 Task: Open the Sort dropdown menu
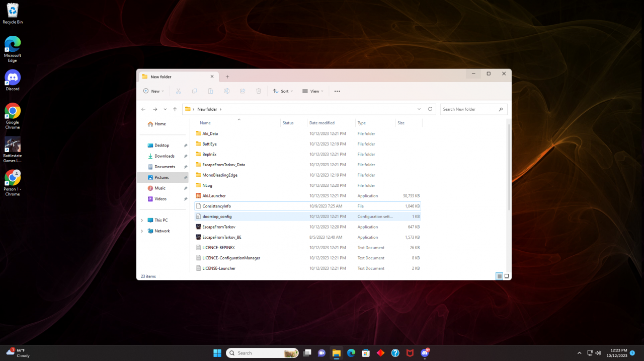283,91
